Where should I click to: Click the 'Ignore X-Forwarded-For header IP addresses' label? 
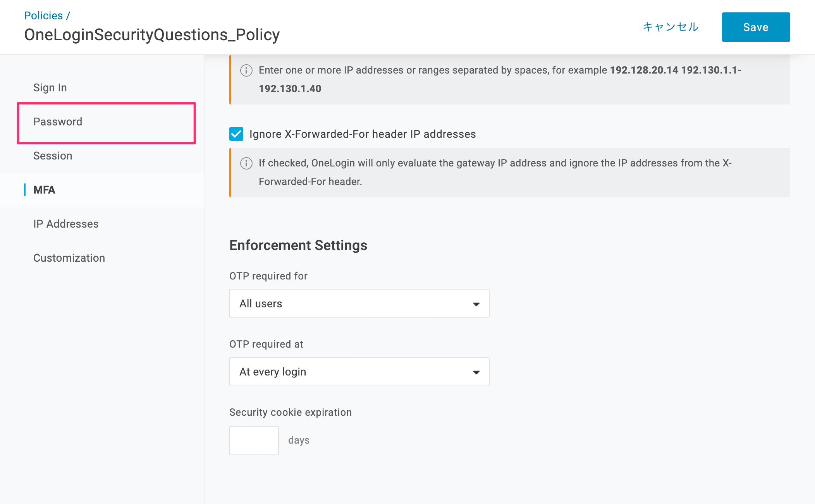point(363,134)
